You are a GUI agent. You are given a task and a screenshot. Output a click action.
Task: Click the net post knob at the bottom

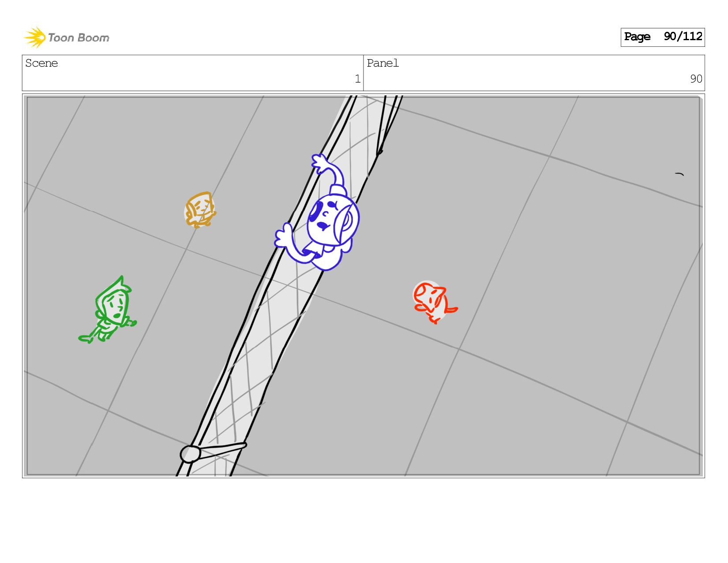coord(191,454)
